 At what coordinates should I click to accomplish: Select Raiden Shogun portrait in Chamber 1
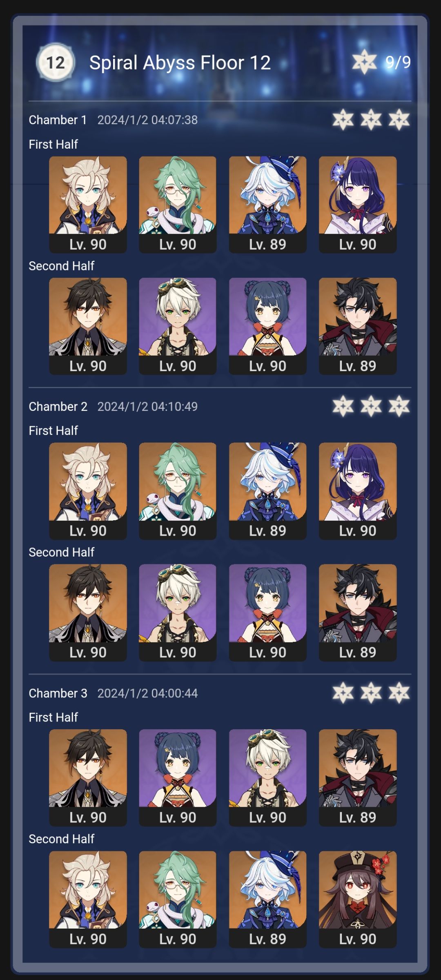[358, 204]
